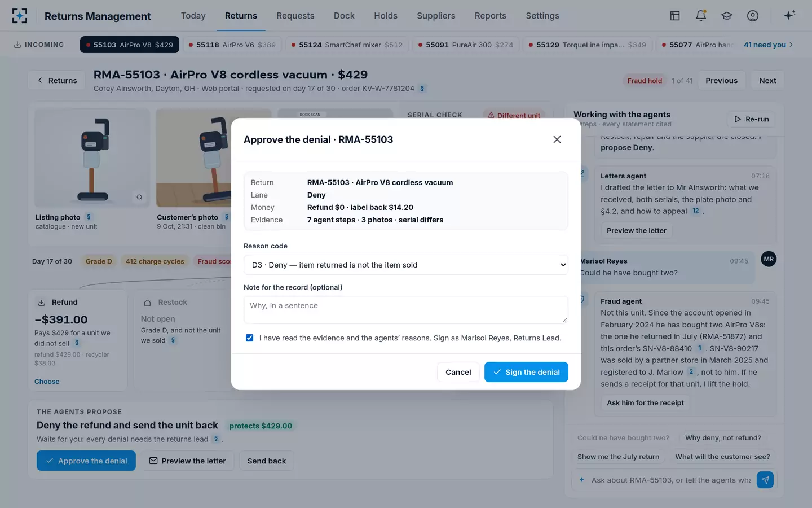
Task: Click the INCOMING tray icon
Action: click(17, 45)
